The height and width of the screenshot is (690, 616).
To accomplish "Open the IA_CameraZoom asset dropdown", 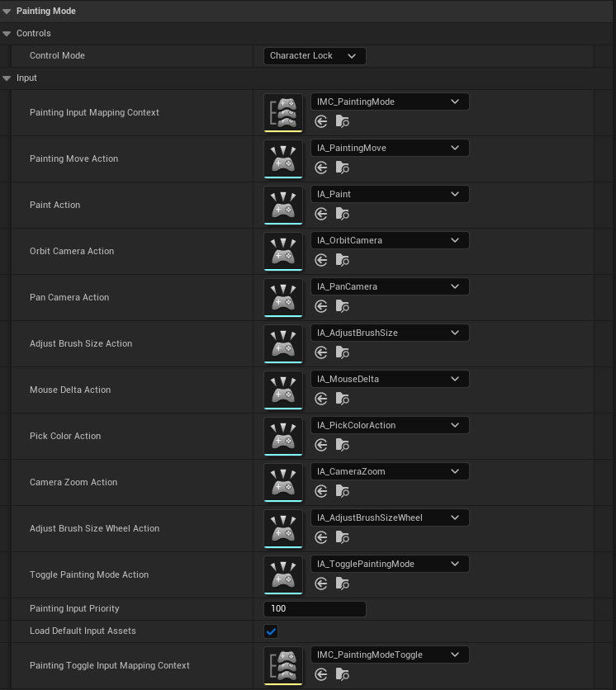I will click(x=390, y=471).
